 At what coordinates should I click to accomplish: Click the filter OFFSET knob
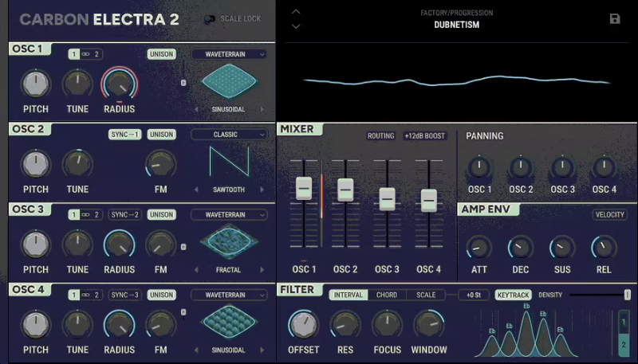pos(304,325)
